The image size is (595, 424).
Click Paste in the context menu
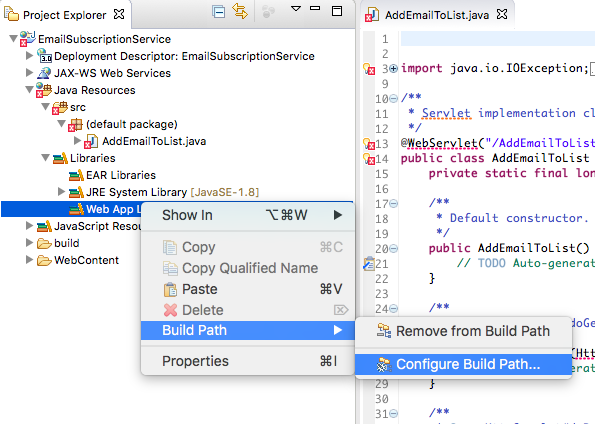[x=248, y=289]
